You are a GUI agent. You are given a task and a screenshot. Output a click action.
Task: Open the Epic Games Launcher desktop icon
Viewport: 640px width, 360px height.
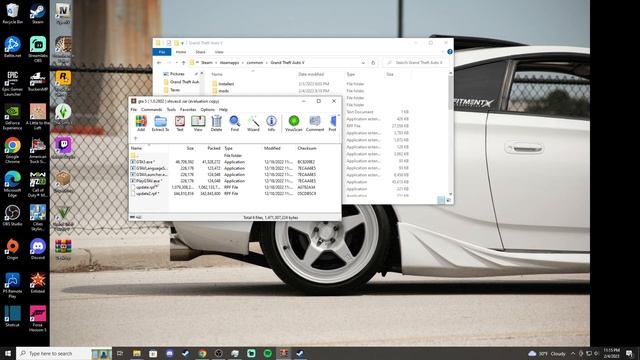coord(12,83)
